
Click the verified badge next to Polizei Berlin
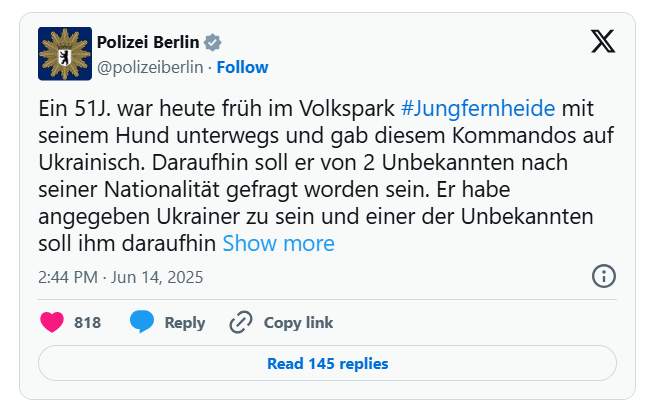(x=212, y=42)
